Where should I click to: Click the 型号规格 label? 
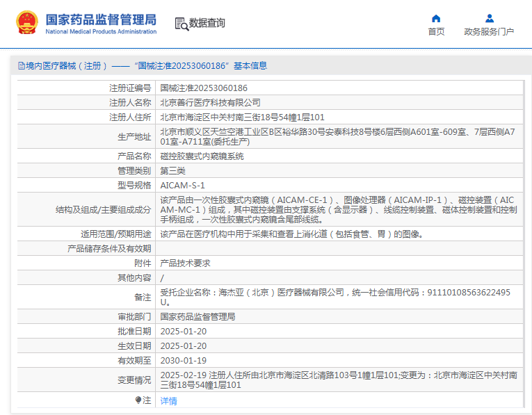[134, 186]
